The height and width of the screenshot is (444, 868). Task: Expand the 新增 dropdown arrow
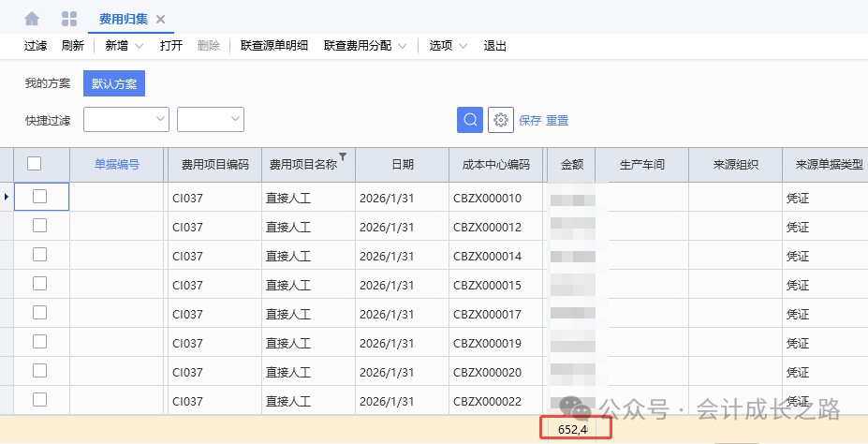point(140,46)
